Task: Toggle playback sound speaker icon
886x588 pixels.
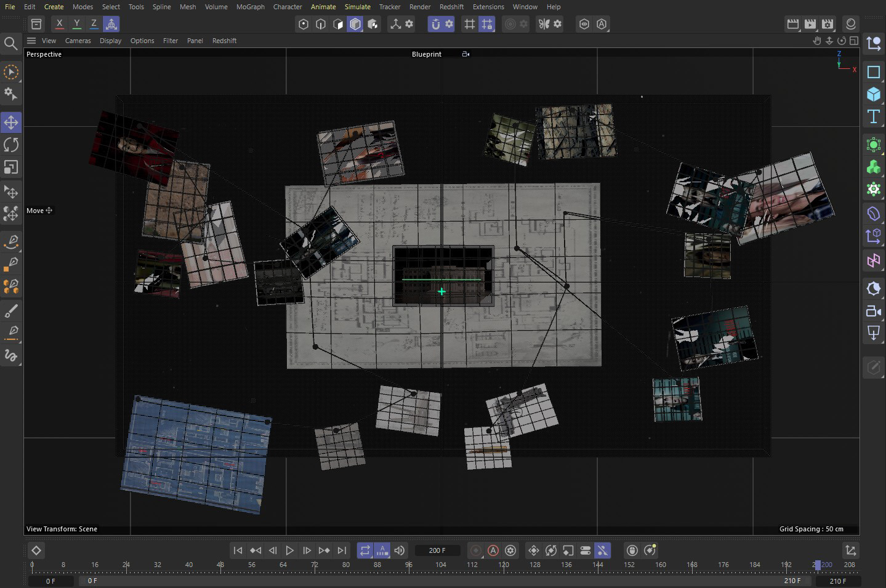Action: (x=400, y=550)
